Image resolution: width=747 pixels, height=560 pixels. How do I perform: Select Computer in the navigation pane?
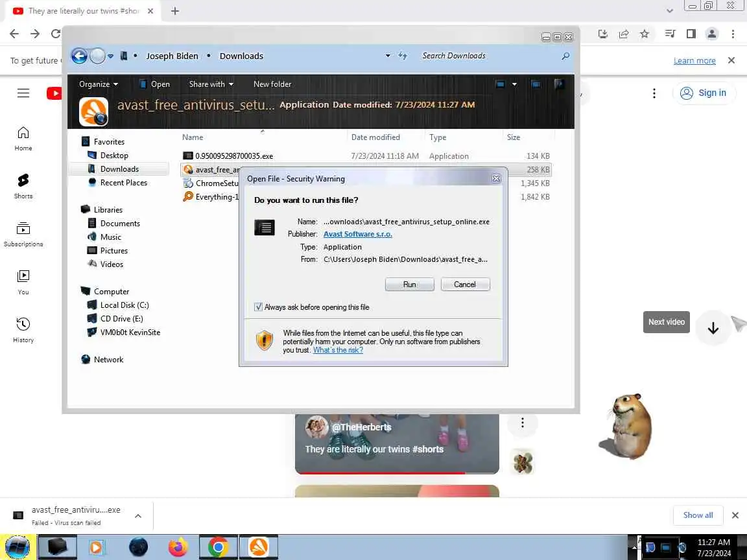pos(111,292)
